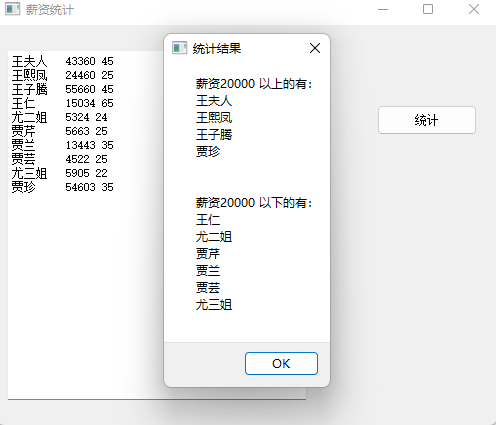This screenshot has width=496, height=425.
Task: Close the 薪资统计 main window
Action: click(x=474, y=9)
